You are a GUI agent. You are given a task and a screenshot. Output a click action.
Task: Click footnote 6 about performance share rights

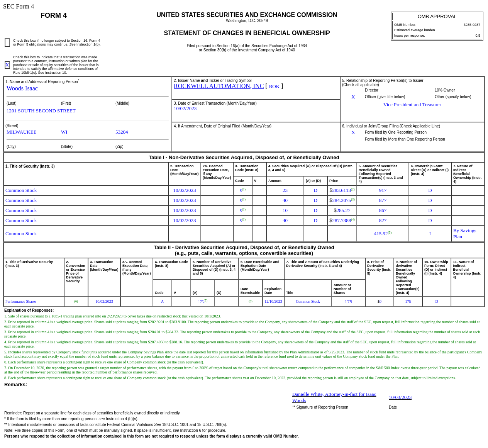point(104,362)
